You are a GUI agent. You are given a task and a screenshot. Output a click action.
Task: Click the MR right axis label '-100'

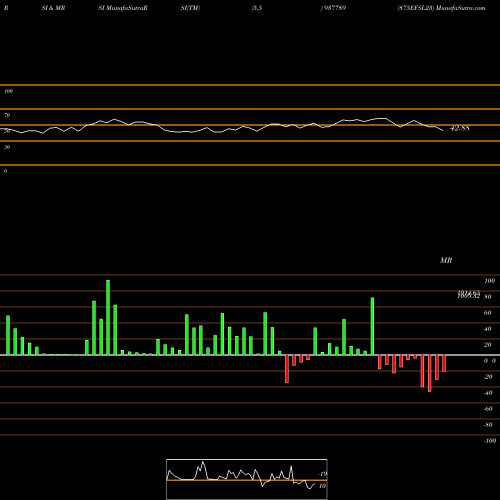coord(490,441)
